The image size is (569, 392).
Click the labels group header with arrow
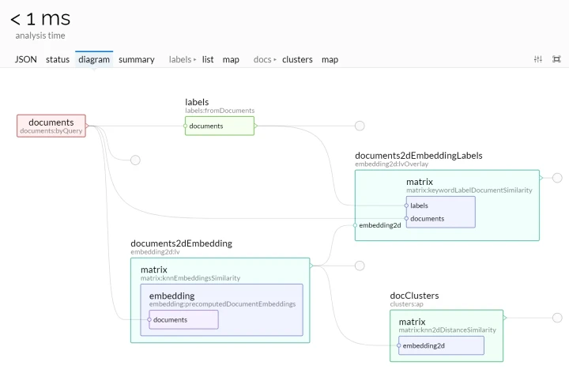click(183, 59)
